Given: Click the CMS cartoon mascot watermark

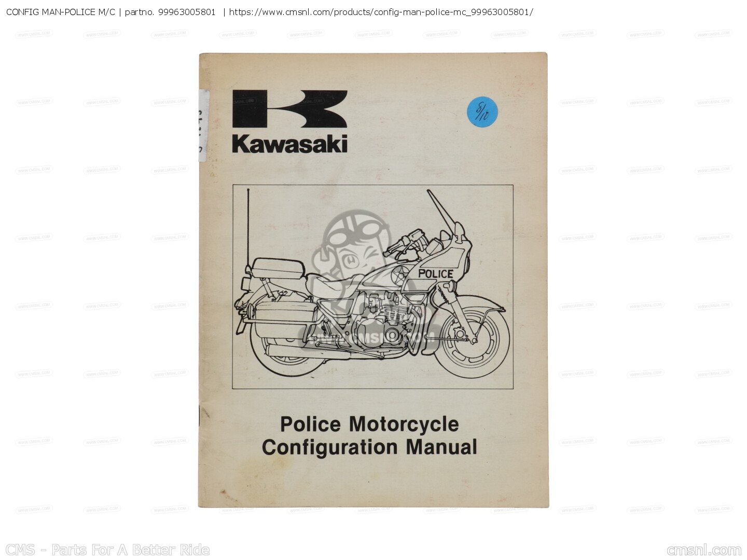Looking at the screenshot, I should 358,270.
